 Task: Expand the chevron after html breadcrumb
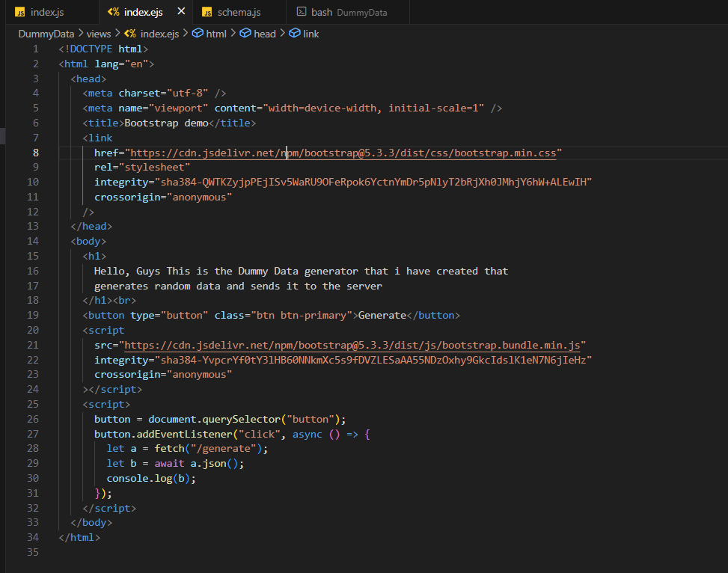point(233,33)
